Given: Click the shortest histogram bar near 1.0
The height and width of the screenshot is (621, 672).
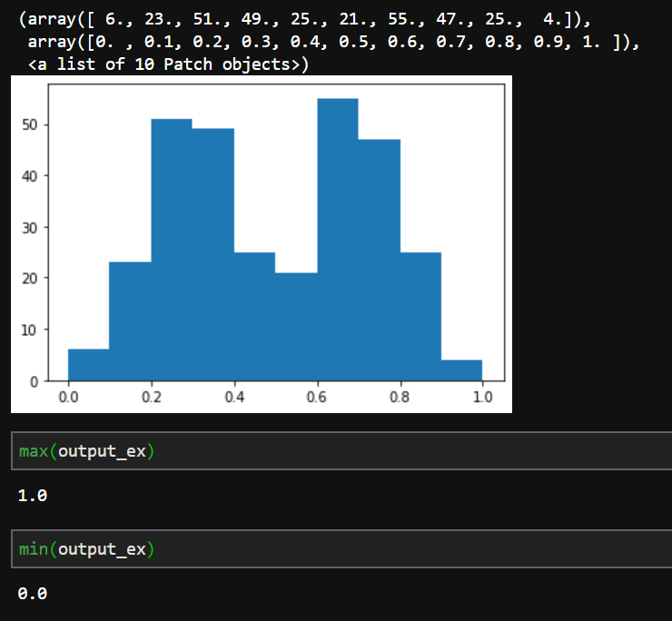Looking at the screenshot, I should point(461,370).
